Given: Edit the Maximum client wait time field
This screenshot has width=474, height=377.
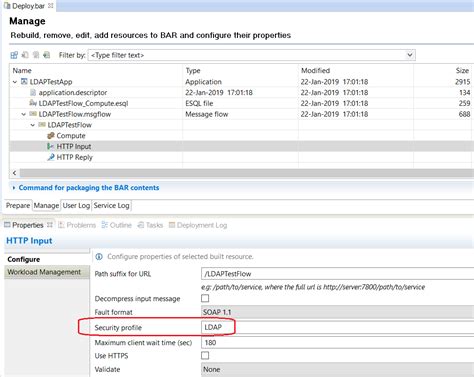Looking at the screenshot, I should 337,342.
